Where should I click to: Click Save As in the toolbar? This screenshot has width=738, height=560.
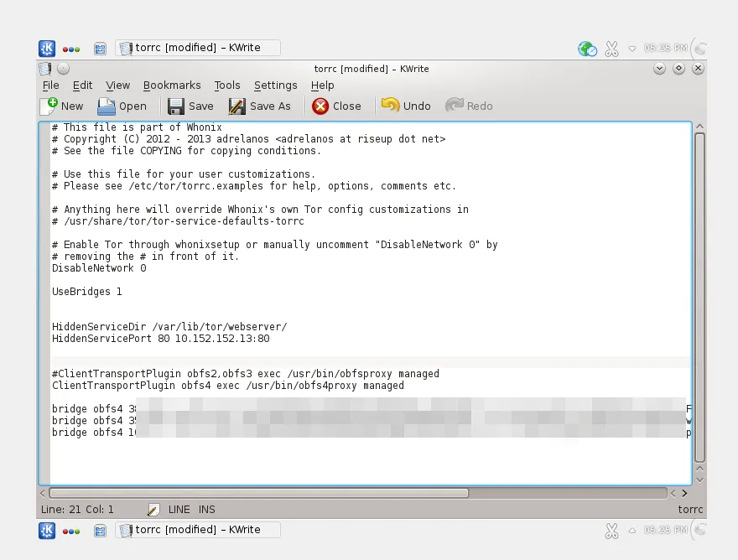[260, 106]
